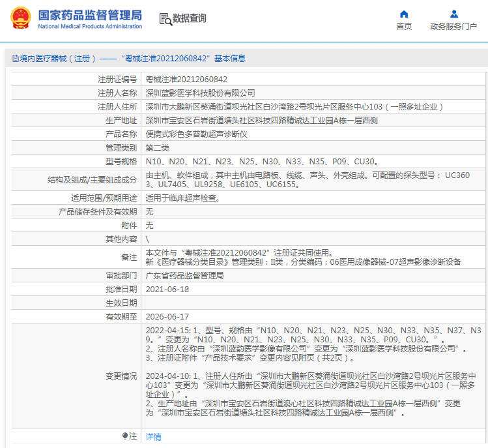Screen dimensions: 488x448
Task: Click the home icon above 首页
Action: [x=404, y=14]
